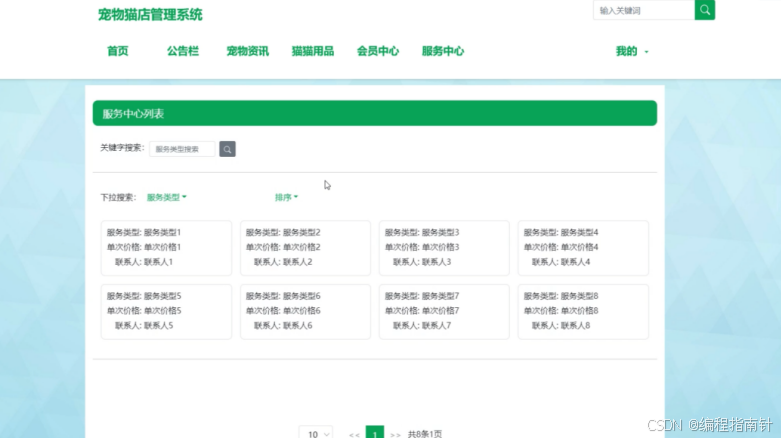Click the 联系人6 text

point(298,325)
